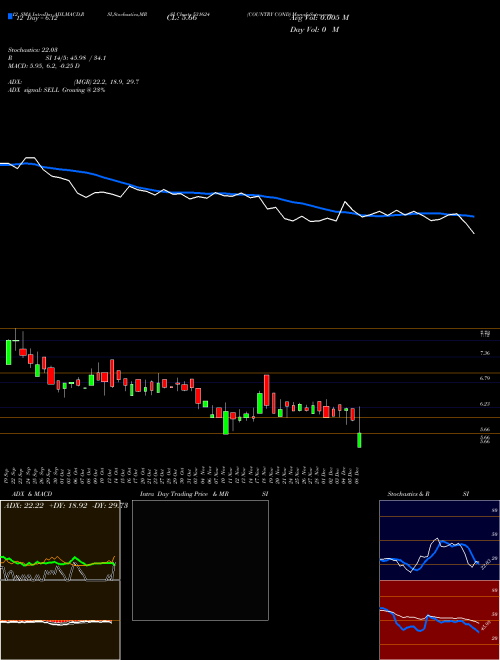Click the ADX mini chart with green line

click(60, 540)
